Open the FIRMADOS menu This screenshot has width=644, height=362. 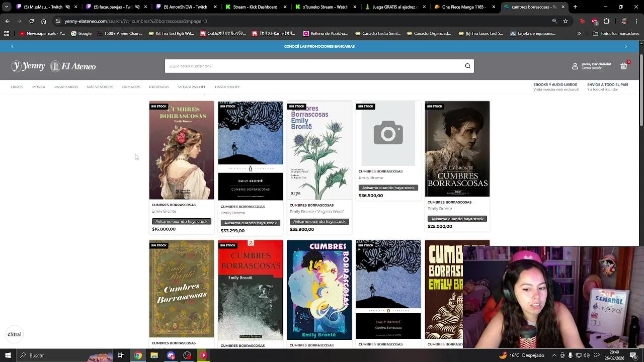[x=131, y=87]
